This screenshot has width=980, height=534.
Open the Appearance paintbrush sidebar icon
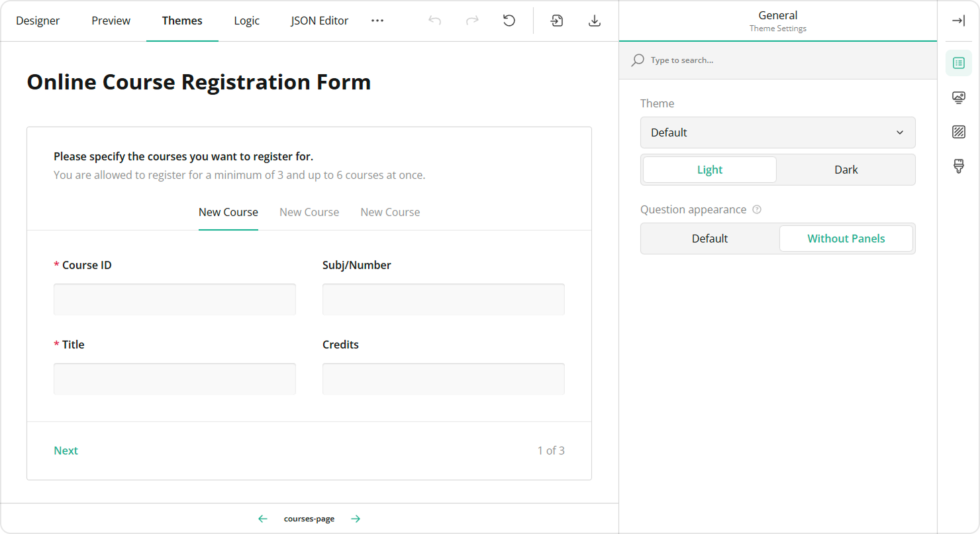958,166
